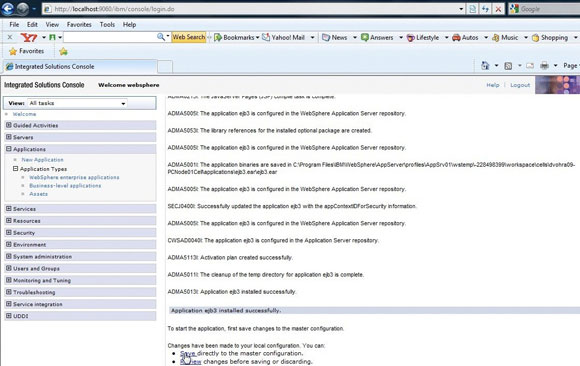Open the View menu
This screenshot has width=580, height=366.
[52, 24]
